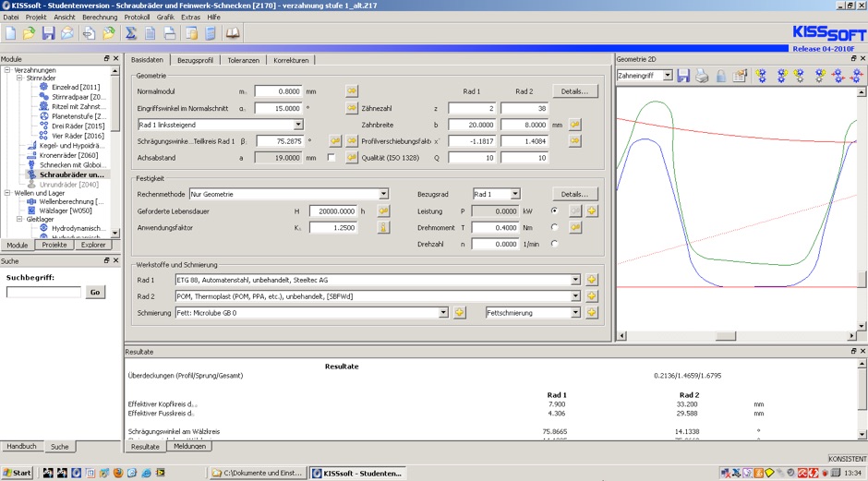The width and height of the screenshot is (868, 481).
Task: Open file with the folder toolbar icon
Action: point(29,33)
